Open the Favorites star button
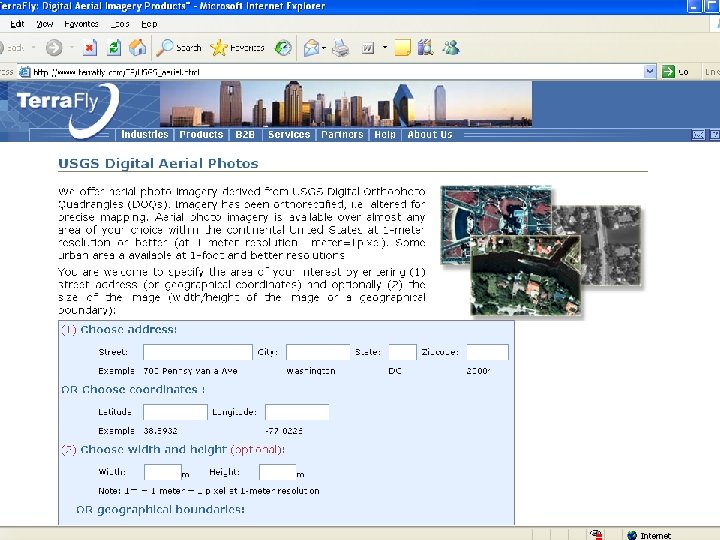The image size is (720, 540). point(237,47)
